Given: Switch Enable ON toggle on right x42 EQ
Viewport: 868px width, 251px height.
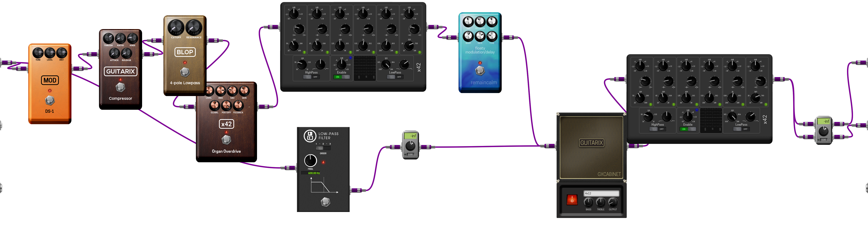Looking at the screenshot, I should point(688,129).
